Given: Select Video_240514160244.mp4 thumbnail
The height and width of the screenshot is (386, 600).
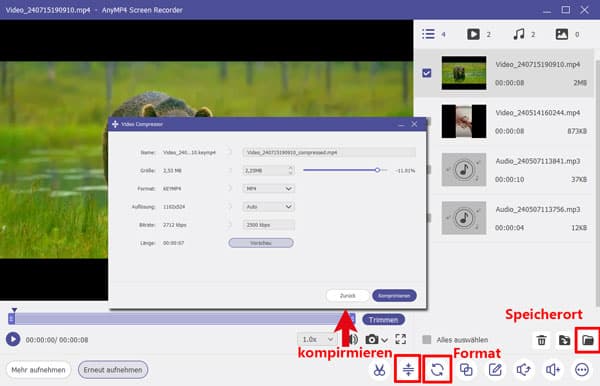Looking at the screenshot, I should click(x=464, y=121).
